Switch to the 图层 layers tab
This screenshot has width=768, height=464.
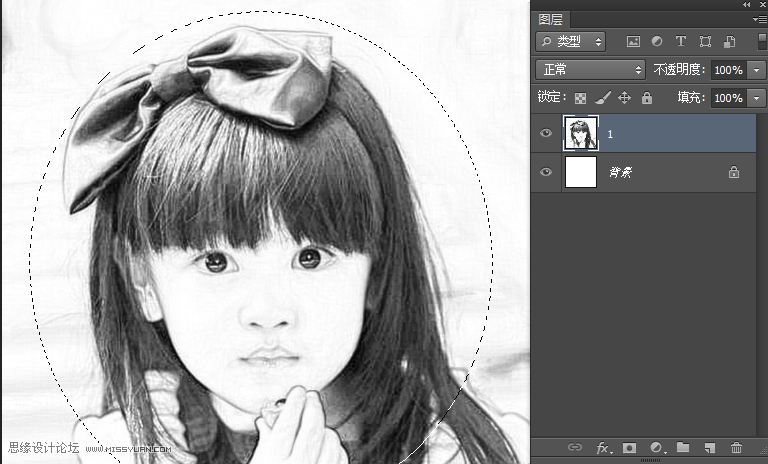550,20
